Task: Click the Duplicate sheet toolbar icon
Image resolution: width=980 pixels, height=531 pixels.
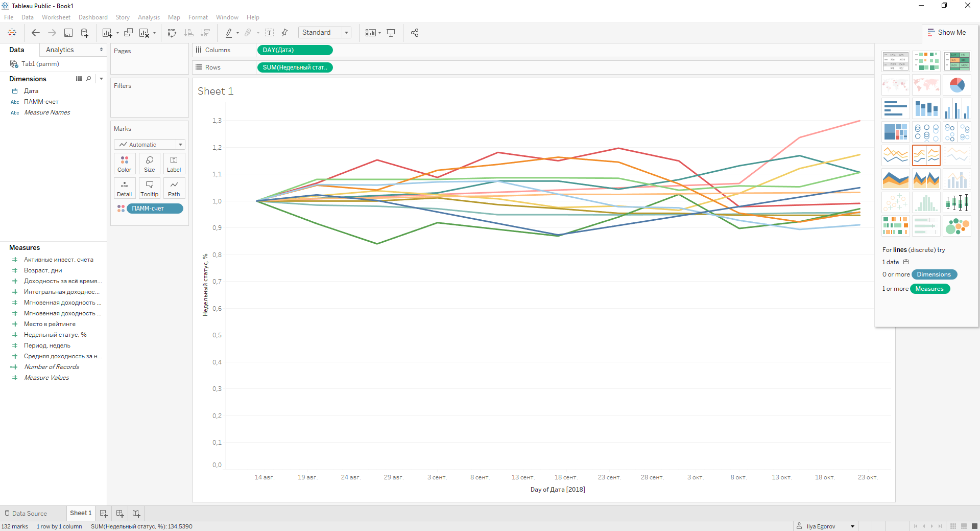Action: (128, 33)
